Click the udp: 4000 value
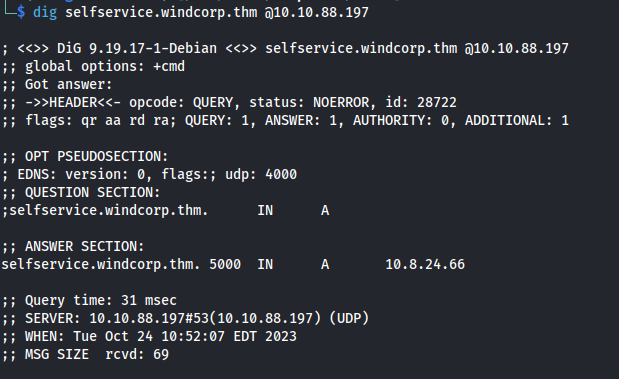 click(x=261, y=174)
